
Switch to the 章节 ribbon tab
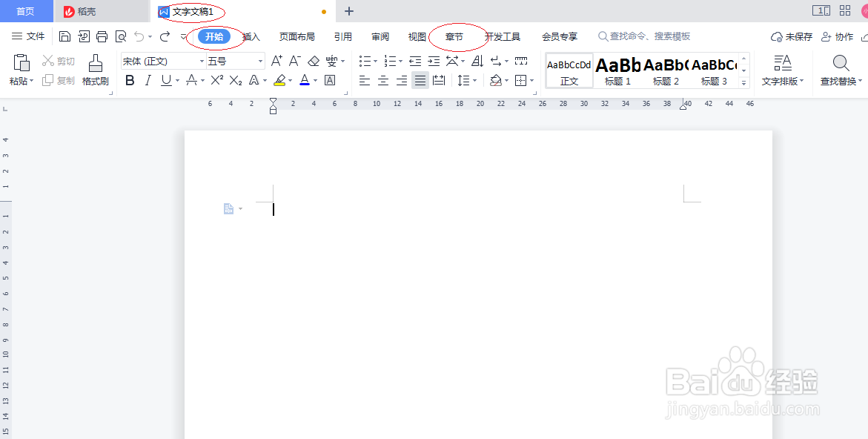pyautogui.click(x=454, y=36)
